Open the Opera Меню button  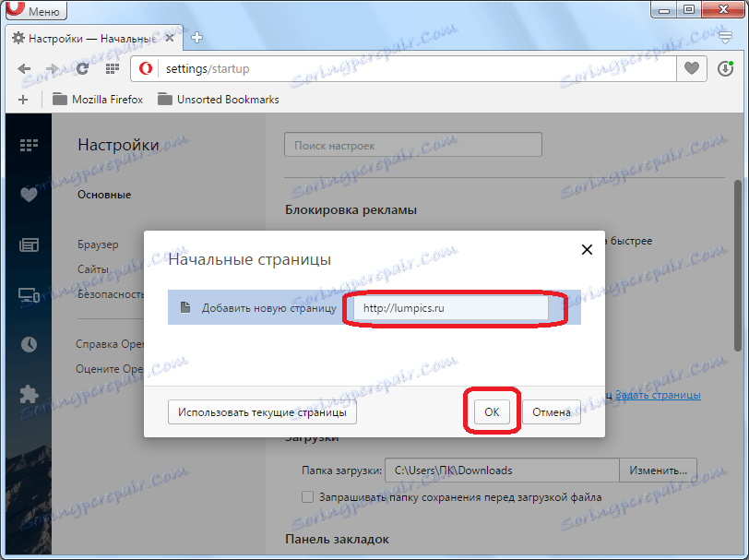pyautogui.click(x=36, y=10)
